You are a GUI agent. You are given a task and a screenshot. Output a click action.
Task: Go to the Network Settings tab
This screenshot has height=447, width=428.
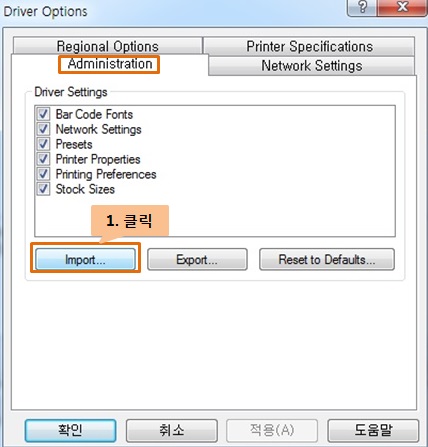coord(311,65)
